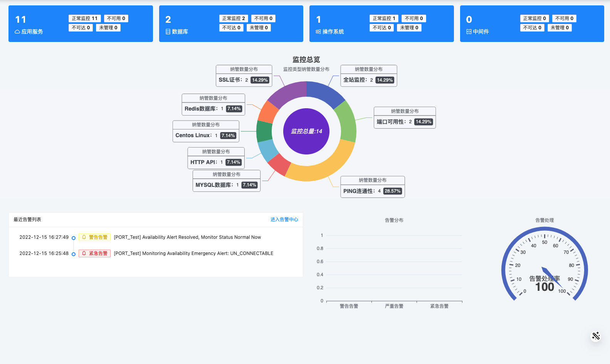Image resolution: width=610 pixels, height=364 pixels.
Task: Click 不可用 0 tag in 操作系统 card
Action: [x=414, y=18]
